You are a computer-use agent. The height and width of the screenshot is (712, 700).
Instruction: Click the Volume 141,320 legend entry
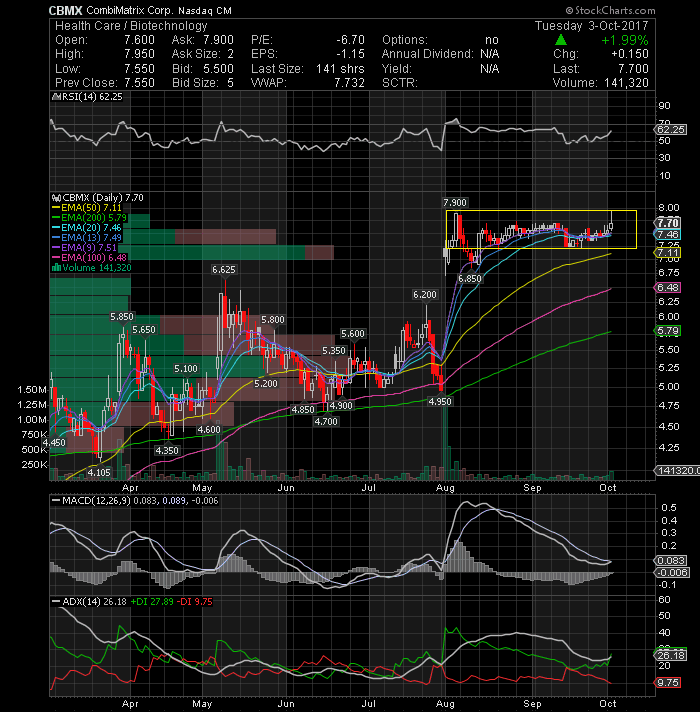pos(97,268)
